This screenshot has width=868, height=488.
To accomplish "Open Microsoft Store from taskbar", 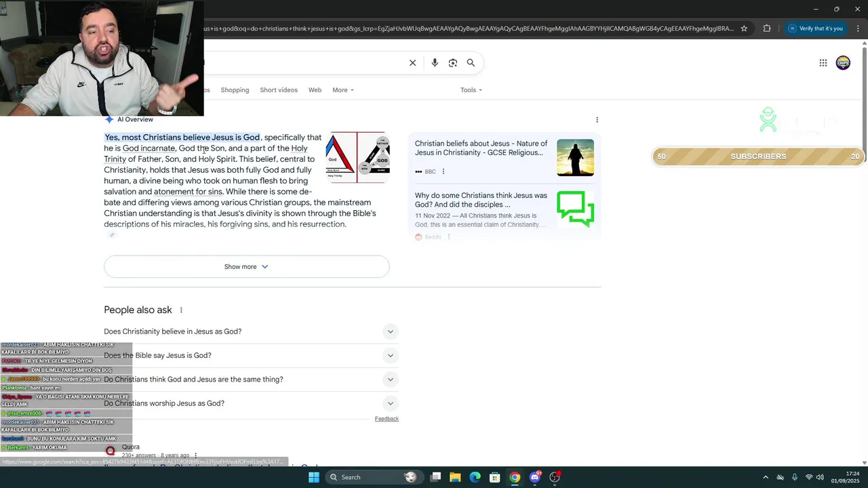I will point(495,477).
